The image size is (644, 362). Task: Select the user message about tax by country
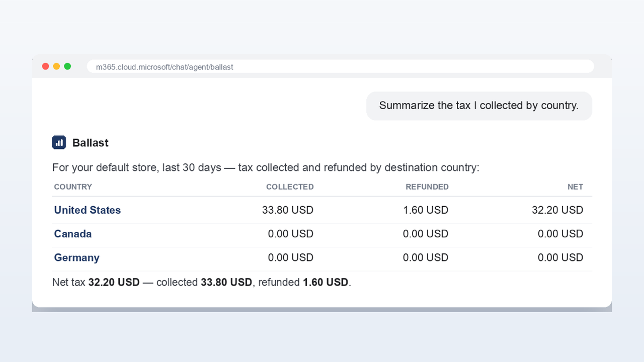click(479, 106)
